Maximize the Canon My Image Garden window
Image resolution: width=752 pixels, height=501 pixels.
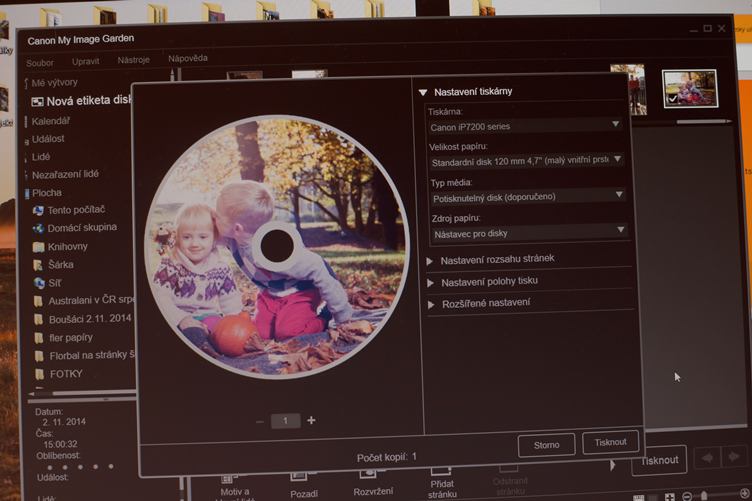[x=707, y=29]
